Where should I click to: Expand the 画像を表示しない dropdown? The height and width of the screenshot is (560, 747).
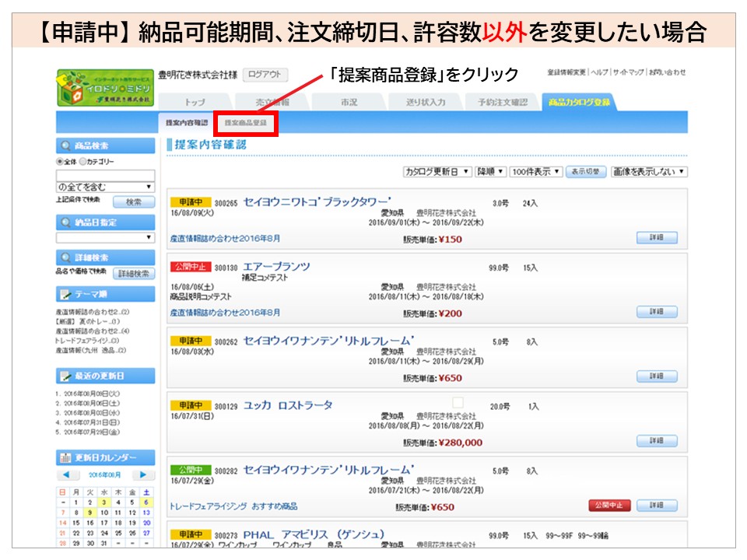pyautogui.click(x=649, y=171)
